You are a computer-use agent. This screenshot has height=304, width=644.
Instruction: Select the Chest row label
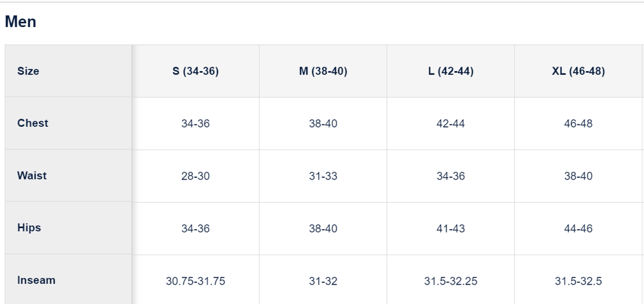(33, 123)
